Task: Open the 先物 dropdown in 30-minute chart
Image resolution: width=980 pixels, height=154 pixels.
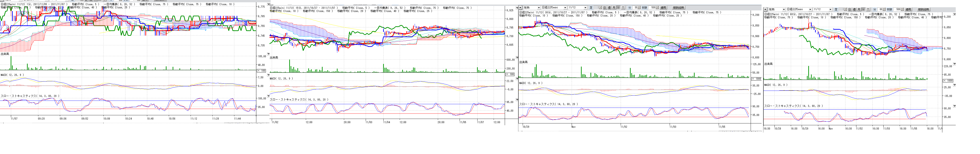Action: click(539, 8)
